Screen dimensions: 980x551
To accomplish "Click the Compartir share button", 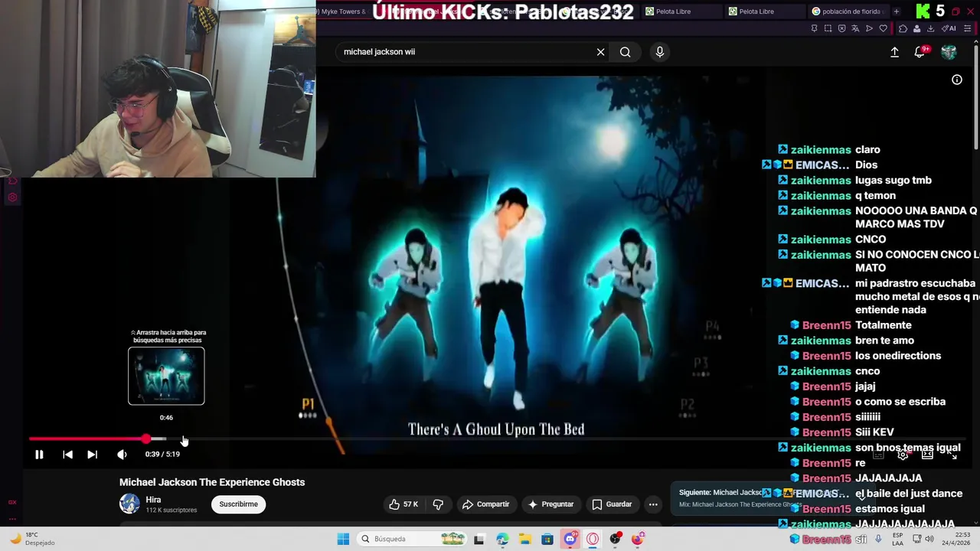I will point(485,504).
